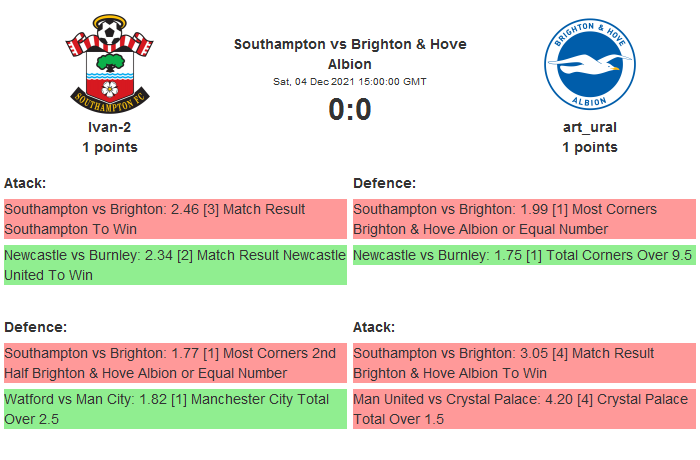Image resolution: width=700 pixels, height=460 pixels.
Task: Click the 0:0 match score
Action: click(350, 109)
